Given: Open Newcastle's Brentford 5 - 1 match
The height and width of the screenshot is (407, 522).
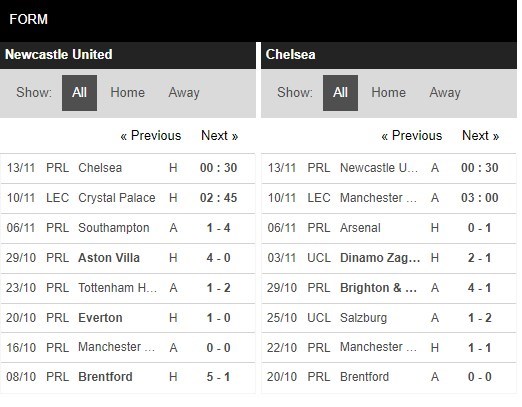Looking at the screenshot, I should 128,377.
